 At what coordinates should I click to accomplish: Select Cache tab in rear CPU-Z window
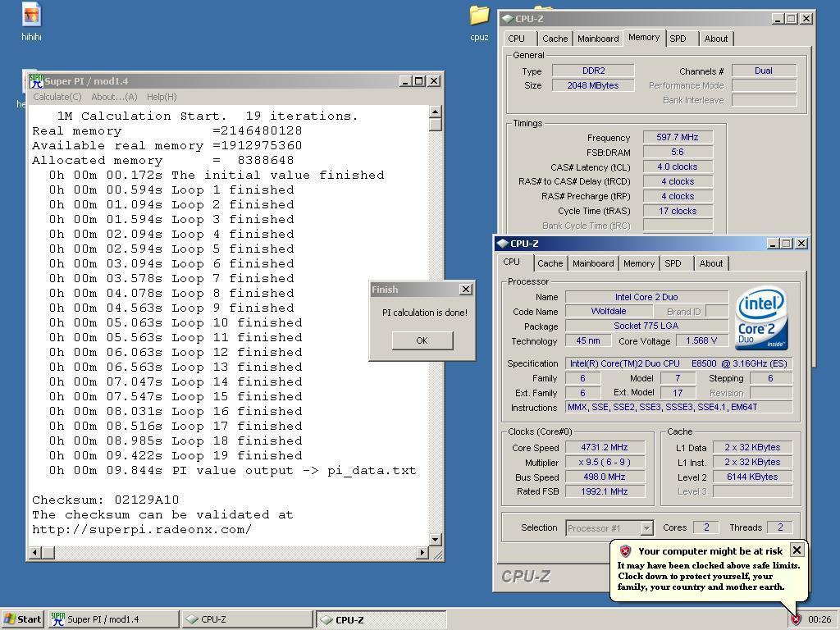pos(555,39)
